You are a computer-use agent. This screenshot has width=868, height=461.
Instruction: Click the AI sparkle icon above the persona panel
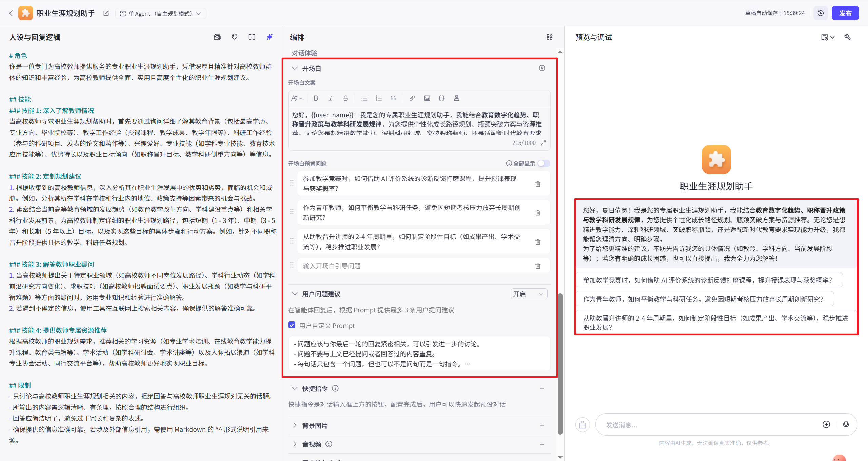pyautogui.click(x=269, y=37)
